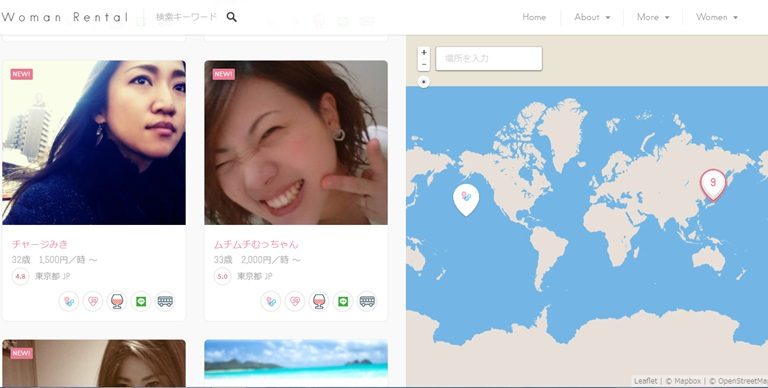Click the bus icon on ムチムチむっちゃん card

click(367, 301)
